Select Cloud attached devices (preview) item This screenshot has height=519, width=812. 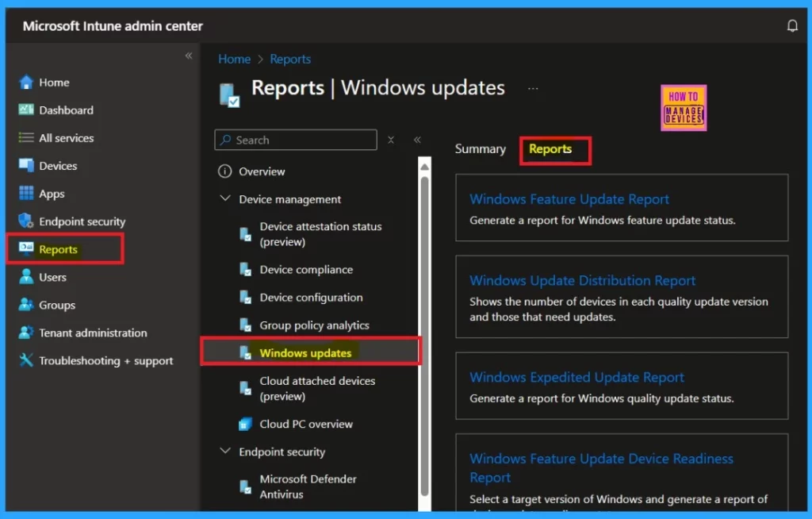[317, 388]
